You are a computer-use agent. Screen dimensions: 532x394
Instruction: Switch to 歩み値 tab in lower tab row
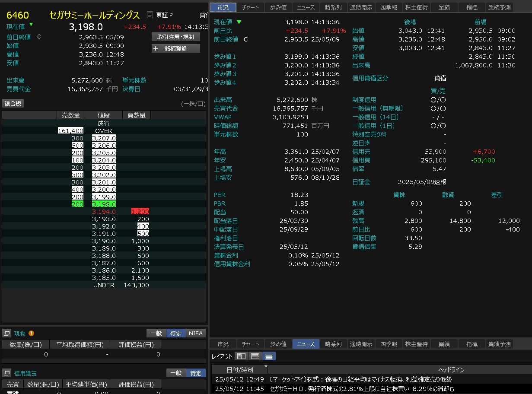278,344
